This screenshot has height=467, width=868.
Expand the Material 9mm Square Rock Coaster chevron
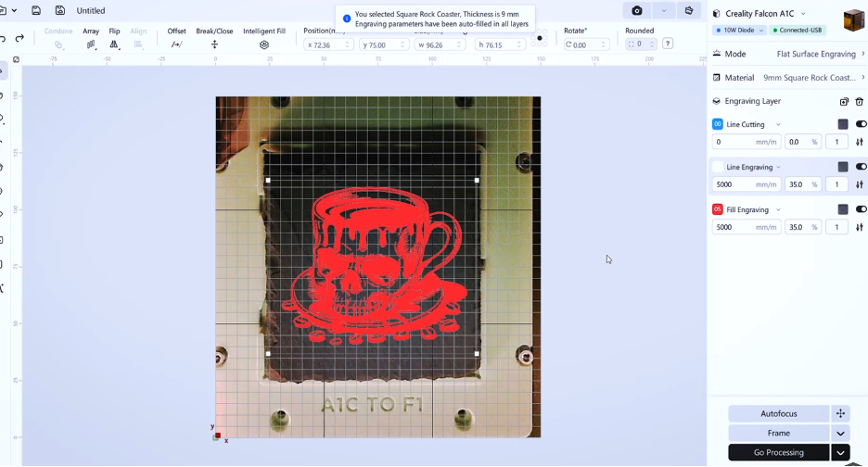[862, 78]
